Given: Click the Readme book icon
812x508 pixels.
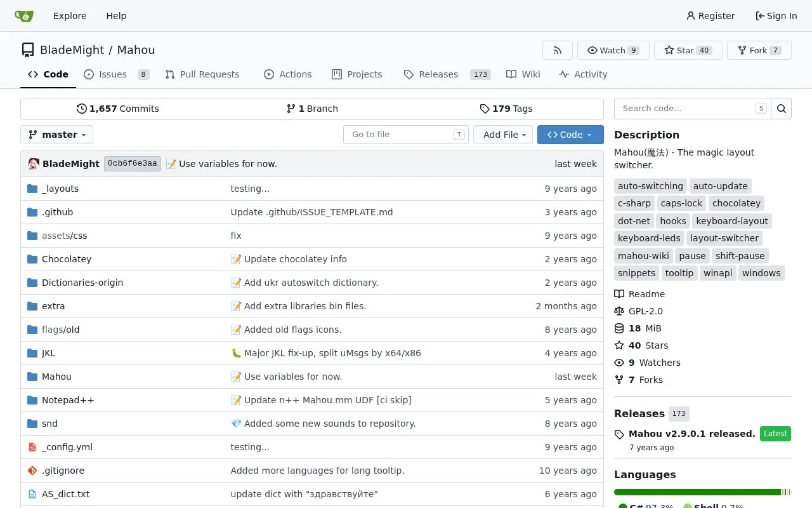Looking at the screenshot, I should pyautogui.click(x=619, y=294).
